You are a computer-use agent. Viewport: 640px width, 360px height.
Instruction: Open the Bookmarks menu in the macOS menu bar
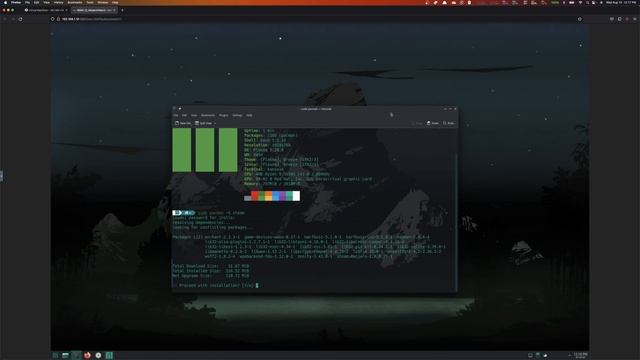click(x=75, y=2)
